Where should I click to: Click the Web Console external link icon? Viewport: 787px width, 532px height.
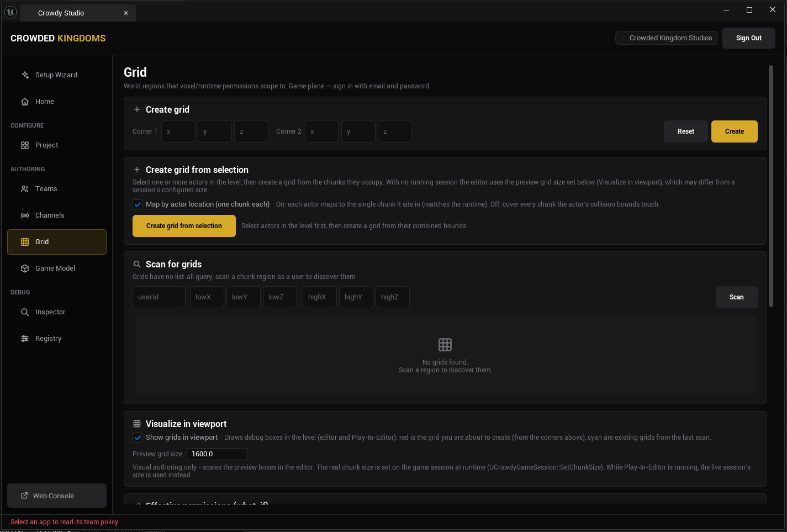coord(24,496)
